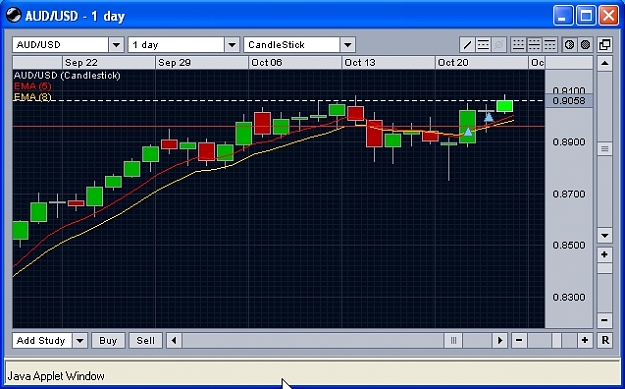Image resolution: width=625 pixels, height=389 pixels.
Task: Click the EMA (8) legend label
Action: (x=33, y=97)
